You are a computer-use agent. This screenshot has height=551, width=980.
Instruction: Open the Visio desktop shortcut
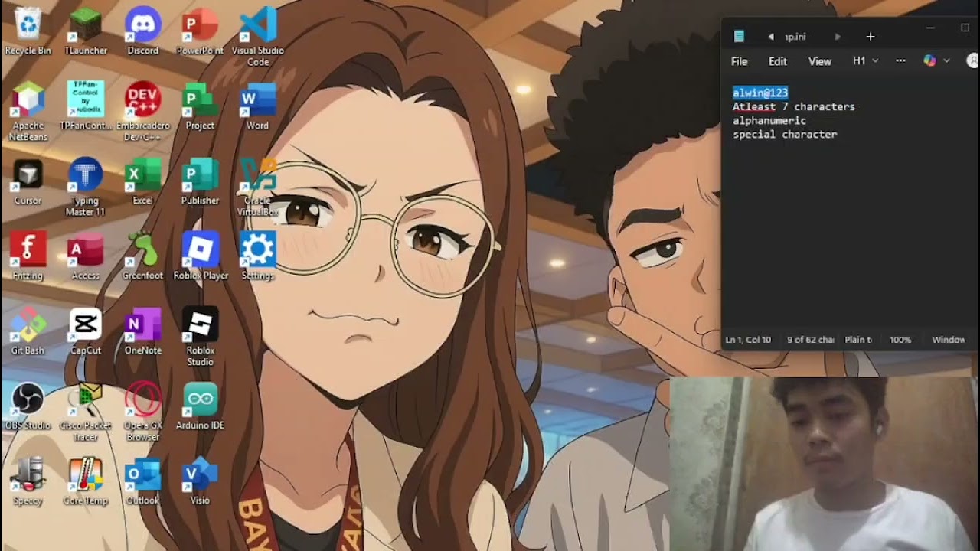click(x=200, y=481)
